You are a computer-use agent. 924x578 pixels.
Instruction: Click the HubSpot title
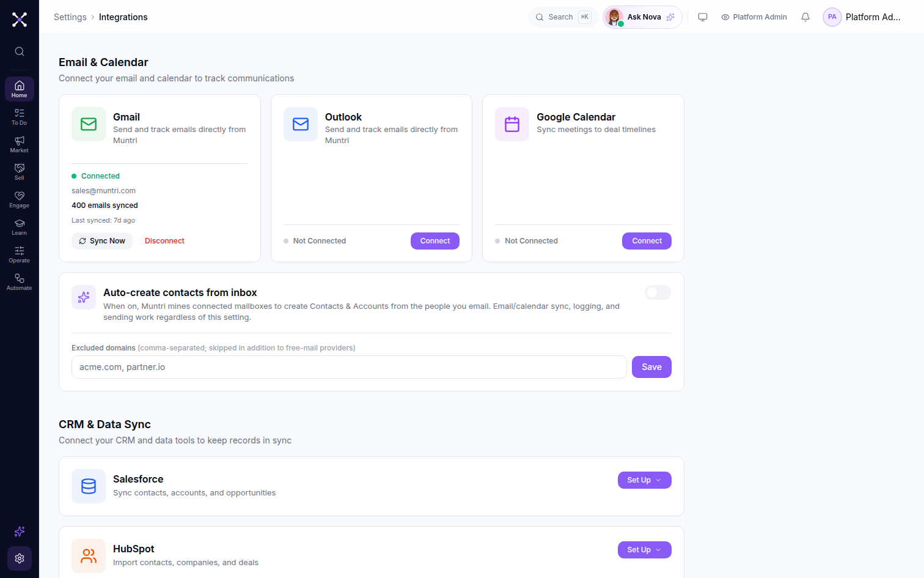click(133, 549)
